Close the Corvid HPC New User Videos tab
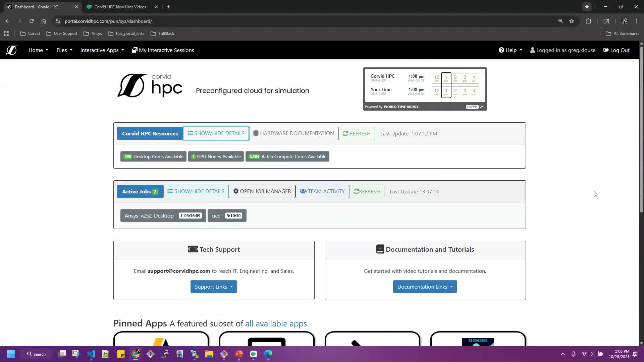 (156, 7)
